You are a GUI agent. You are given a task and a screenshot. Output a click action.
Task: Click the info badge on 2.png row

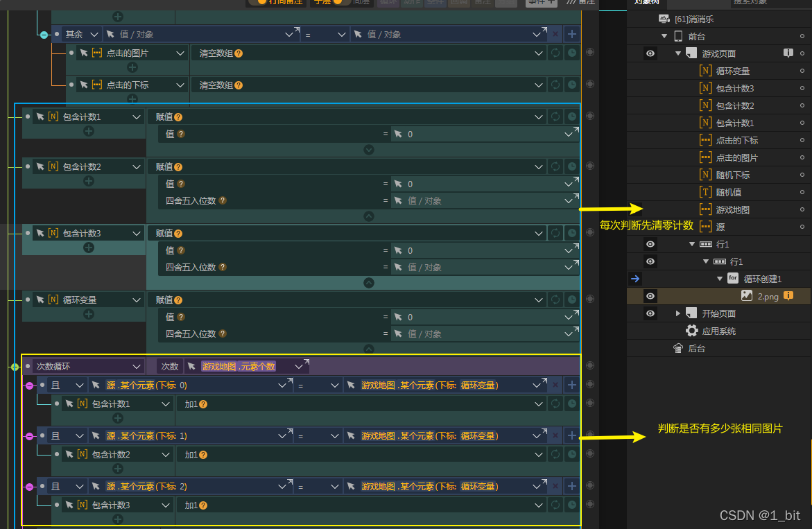(788, 295)
